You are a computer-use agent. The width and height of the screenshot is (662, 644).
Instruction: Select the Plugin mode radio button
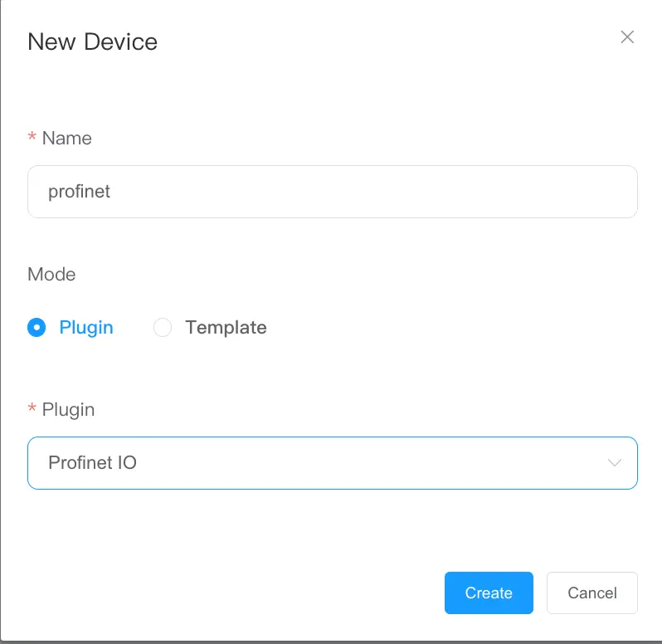coord(37,328)
